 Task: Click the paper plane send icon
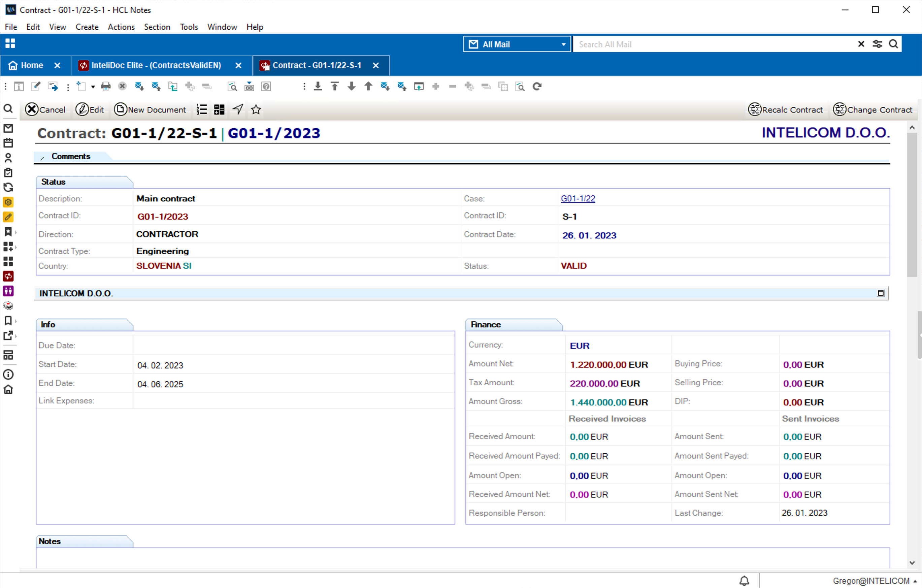tap(238, 109)
